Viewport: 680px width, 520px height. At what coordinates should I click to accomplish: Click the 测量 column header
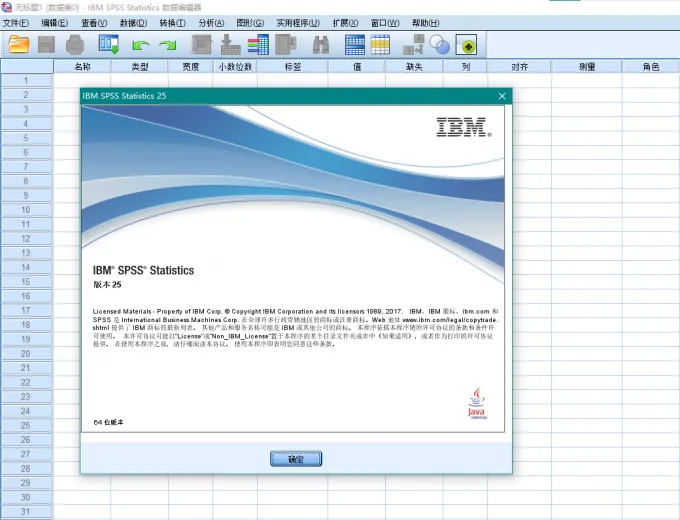coord(587,66)
